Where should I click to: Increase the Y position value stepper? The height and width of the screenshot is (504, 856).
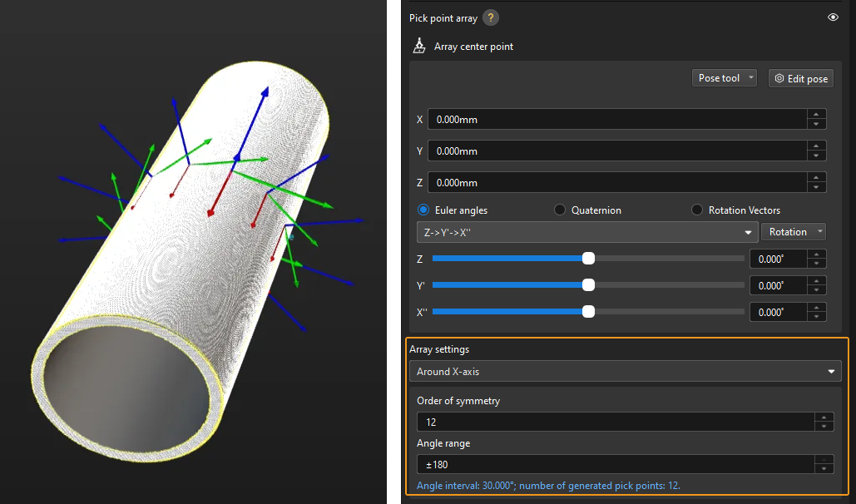[x=816, y=146]
